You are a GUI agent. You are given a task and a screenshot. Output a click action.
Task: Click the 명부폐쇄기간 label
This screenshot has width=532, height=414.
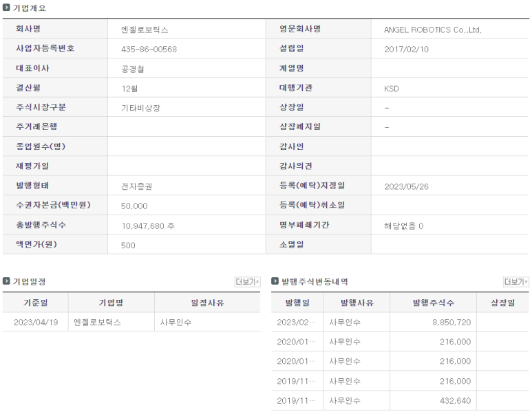304,225
